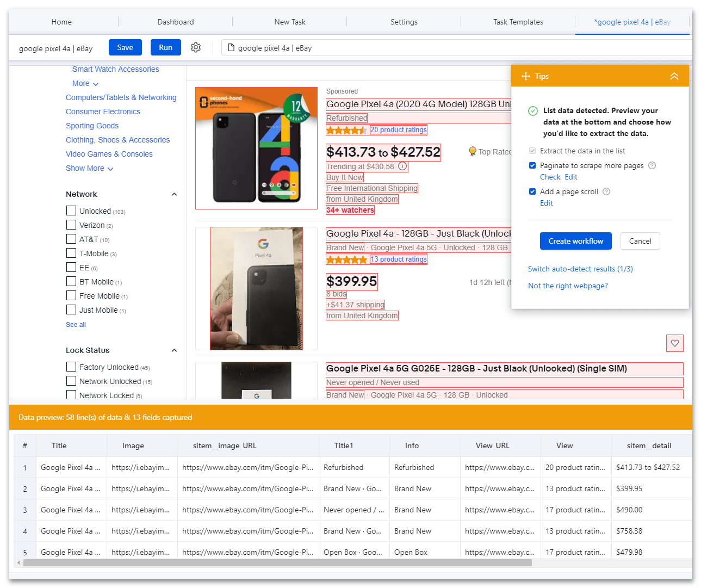Select the google pixel 4a | eBay tab
Viewport: 701px width, 588px height.
click(632, 22)
